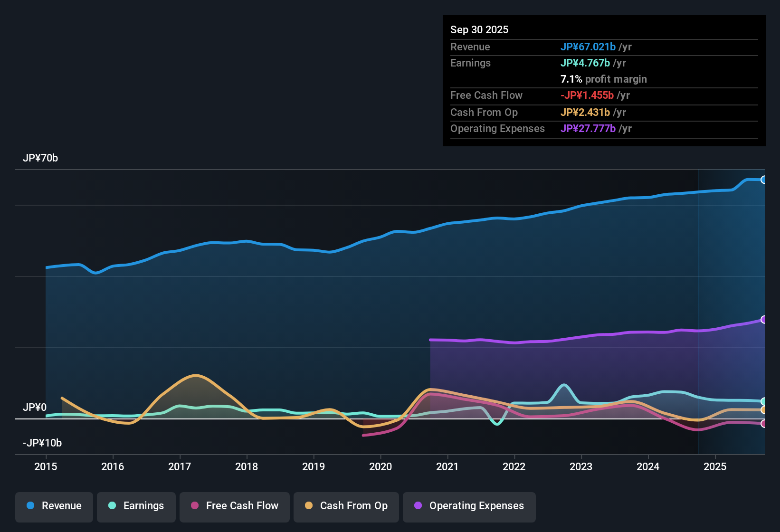The width and height of the screenshot is (780, 532).
Task: Click the Earnings endpoint circle at chart edge
Action: [x=763, y=401]
